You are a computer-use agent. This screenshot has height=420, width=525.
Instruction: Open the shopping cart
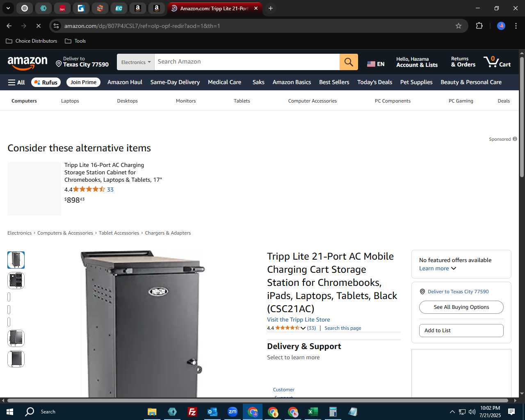(x=497, y=62)
